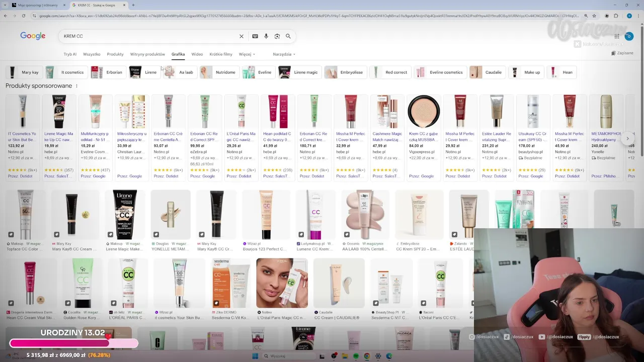Open Krem CC z gąbeczką 84,00 zł product
This screenshot has width=644, height=362.
tap(424, 137)
